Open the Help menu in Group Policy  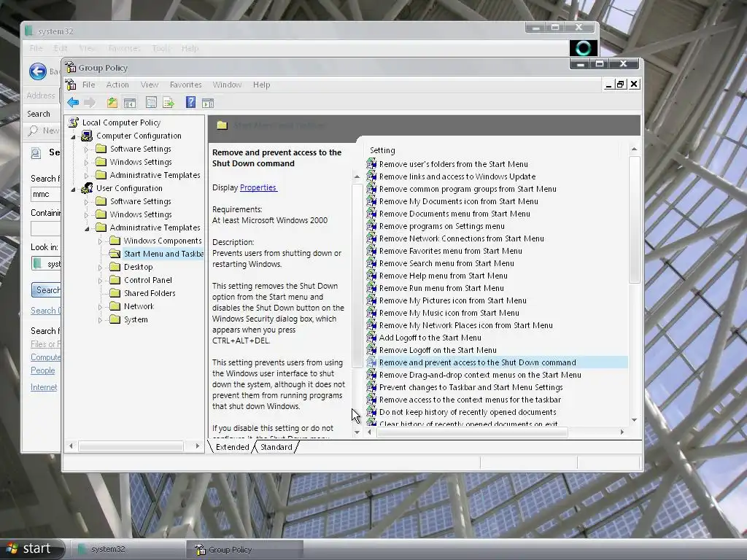262,85
